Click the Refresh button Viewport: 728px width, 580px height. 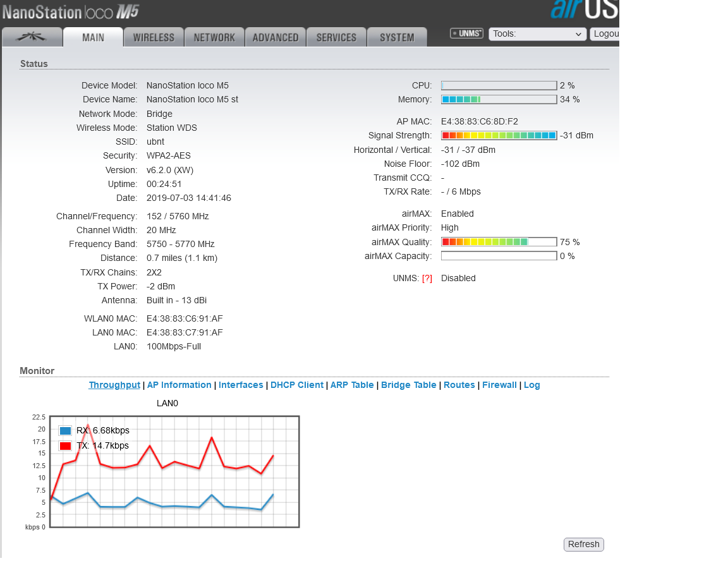[583, 544]
